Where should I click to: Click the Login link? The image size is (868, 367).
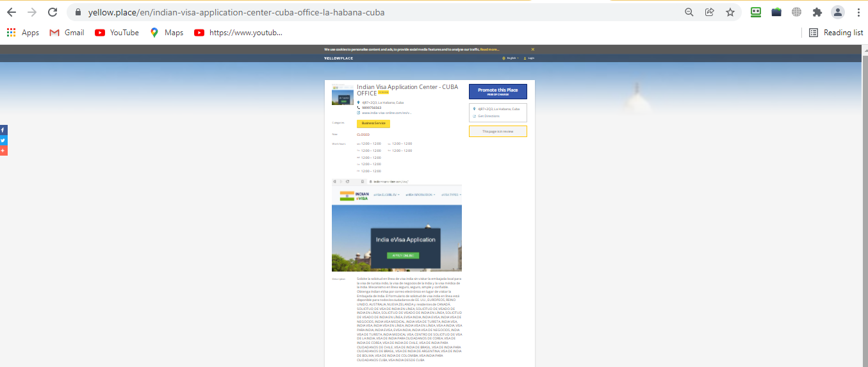pos(529,58)
